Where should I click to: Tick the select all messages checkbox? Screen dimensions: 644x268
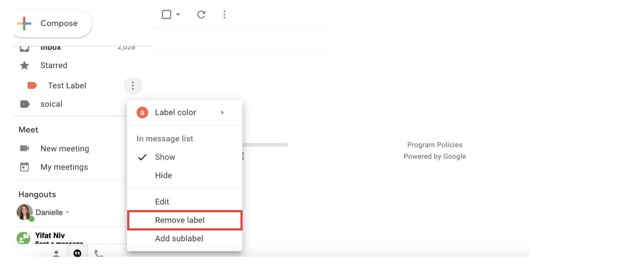tap(166, 14)
